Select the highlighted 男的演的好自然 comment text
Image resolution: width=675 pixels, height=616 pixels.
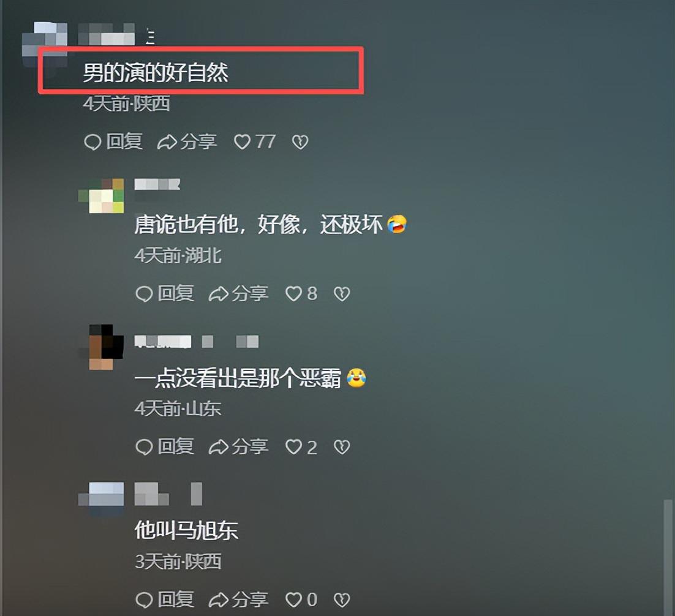click(x=156, y=72)
